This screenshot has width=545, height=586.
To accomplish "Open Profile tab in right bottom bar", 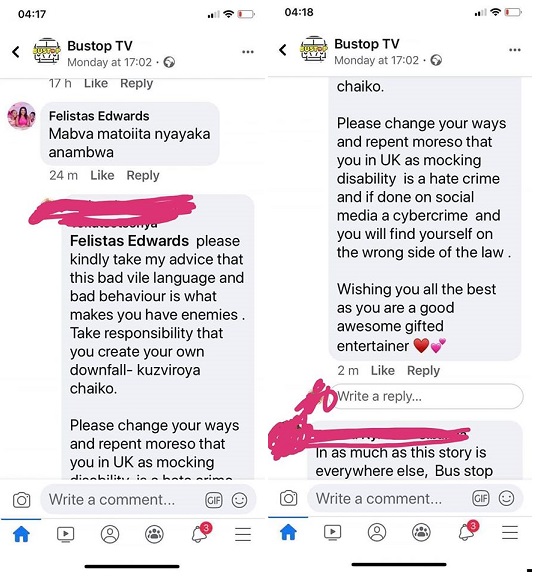I will (377, 532).
